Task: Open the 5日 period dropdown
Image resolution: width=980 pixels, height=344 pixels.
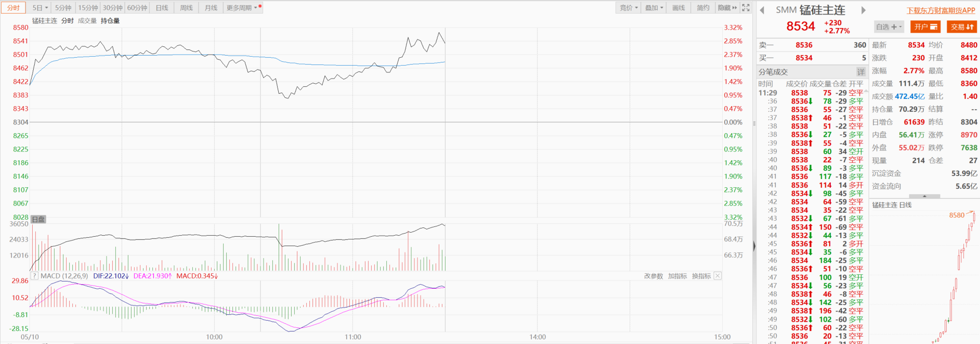Action: [40, 8]
